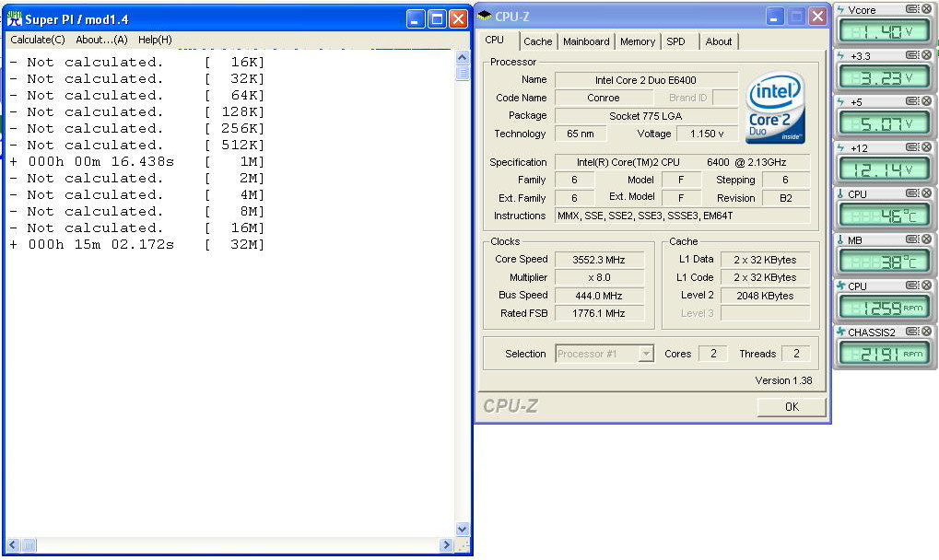This screenshot has height=560, width=939.
Task: Click the Super PI horizontal scrollbar left arrow
Action: click(x=13, y=545)
